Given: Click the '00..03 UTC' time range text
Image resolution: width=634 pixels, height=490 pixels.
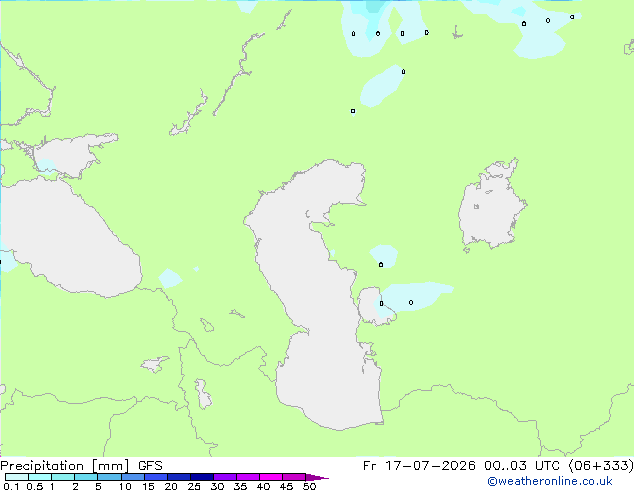Looking at the screenshot, I should (x=522, y=466).
